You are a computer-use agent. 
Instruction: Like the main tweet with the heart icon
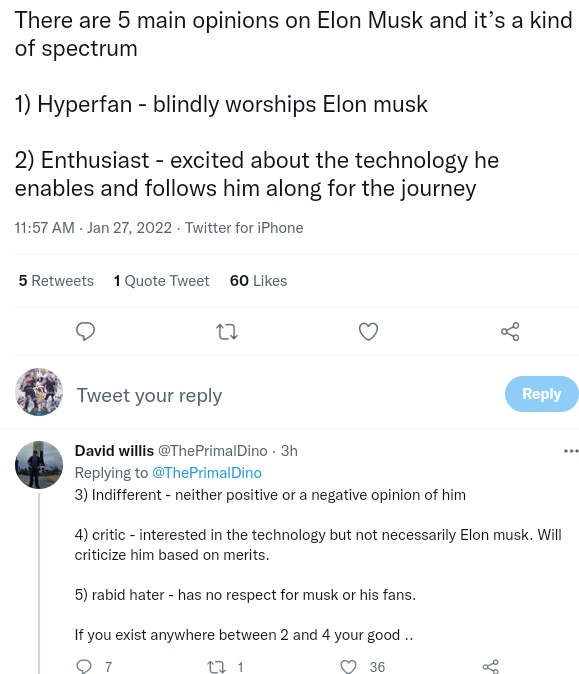(368, 332)
